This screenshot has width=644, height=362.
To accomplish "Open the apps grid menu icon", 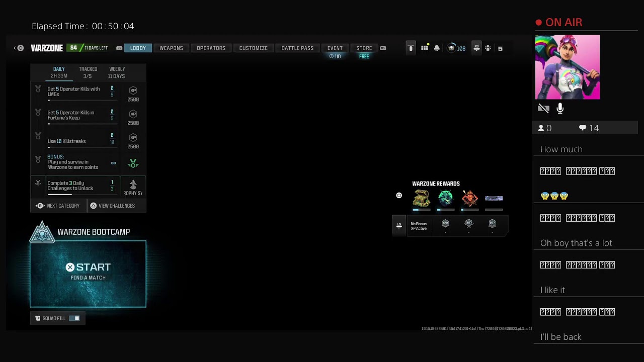I will [x=425, y=48].
